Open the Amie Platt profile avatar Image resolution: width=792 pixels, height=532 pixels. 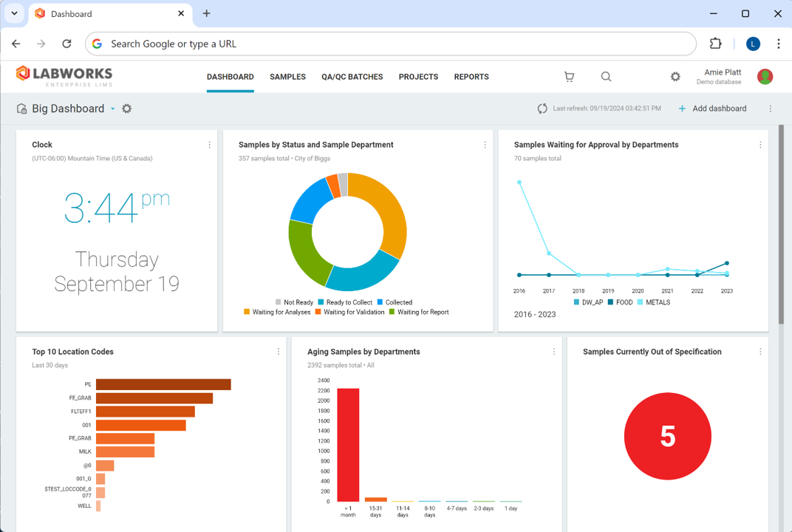pyautogui.click(x=765, y=76)
